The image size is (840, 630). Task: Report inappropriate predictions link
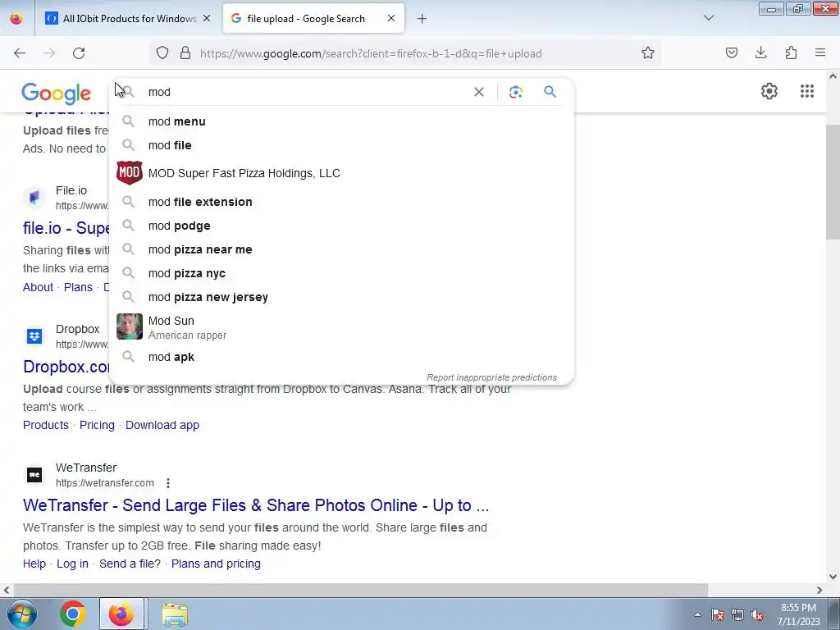coord(492,377)
